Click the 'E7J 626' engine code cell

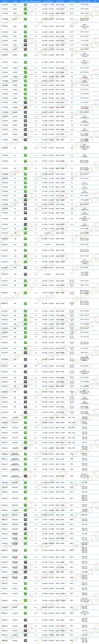pos(84,534)
